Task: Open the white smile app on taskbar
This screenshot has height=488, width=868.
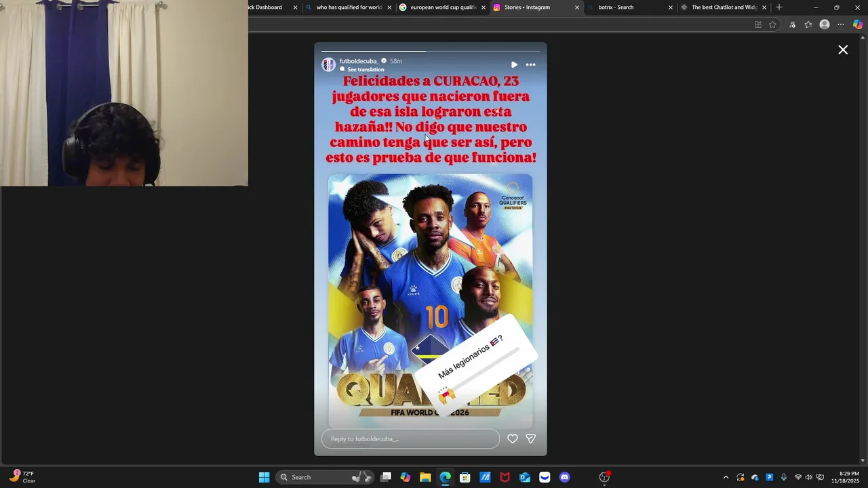Action: pyautogui.click(x=545, y=477)
